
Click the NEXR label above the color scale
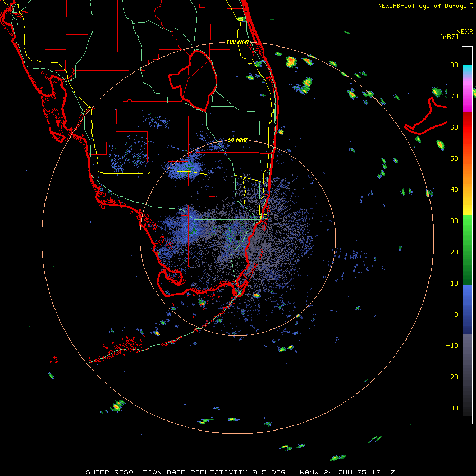click(x=464, y=32)
